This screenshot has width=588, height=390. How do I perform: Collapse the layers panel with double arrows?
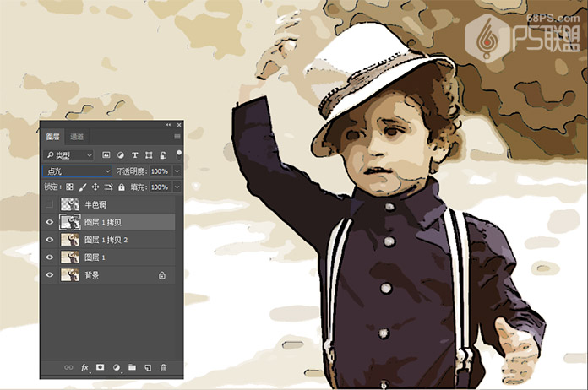point(168,125)
